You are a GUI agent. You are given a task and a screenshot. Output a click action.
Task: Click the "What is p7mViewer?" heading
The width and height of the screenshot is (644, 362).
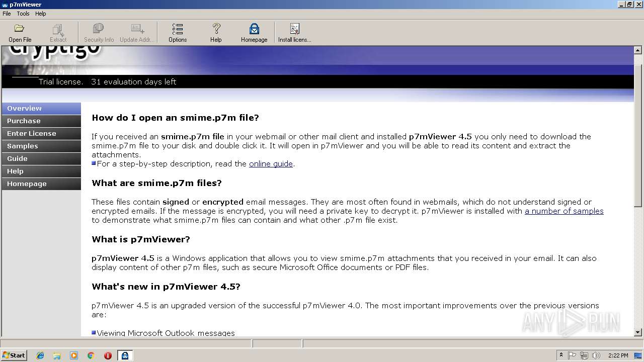tap(141, 239)
